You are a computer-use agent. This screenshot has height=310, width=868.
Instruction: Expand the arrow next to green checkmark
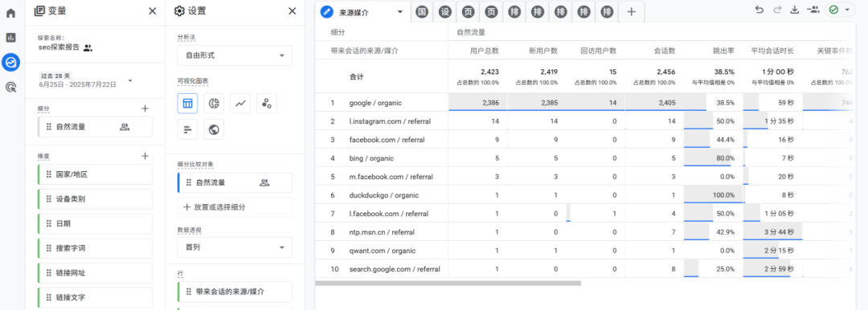846,10
